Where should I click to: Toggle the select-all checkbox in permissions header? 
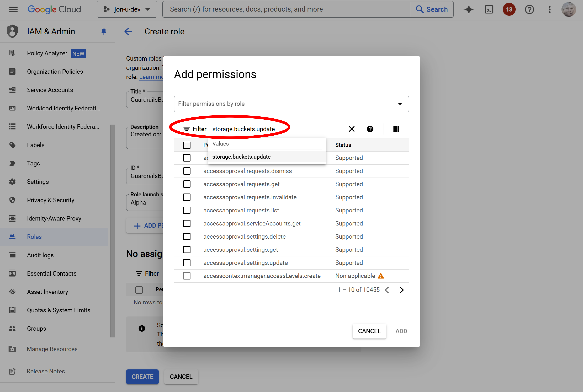pyautogui.click(x=187, y=145)
